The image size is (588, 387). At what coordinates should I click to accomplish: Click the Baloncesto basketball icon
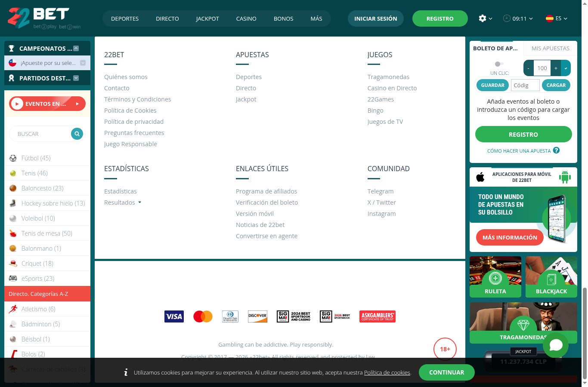click(13, 188)
